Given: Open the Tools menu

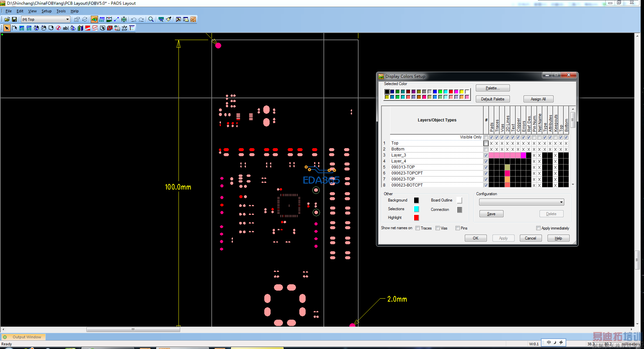Looking at the screenshot, I should [61, 11].
